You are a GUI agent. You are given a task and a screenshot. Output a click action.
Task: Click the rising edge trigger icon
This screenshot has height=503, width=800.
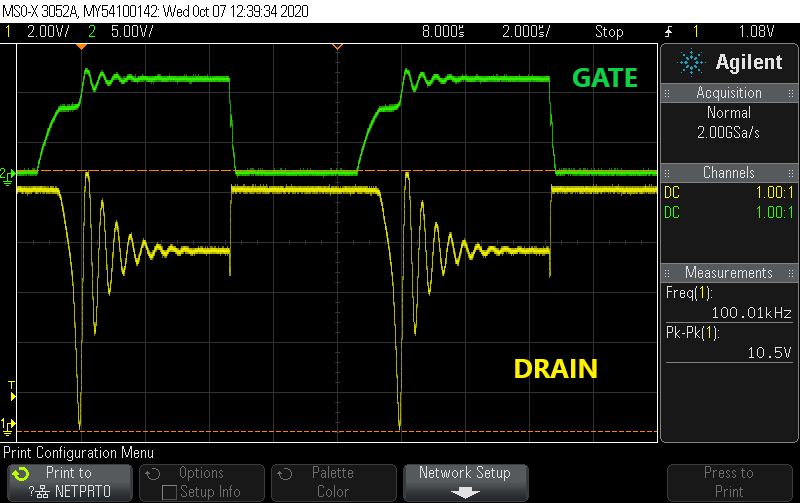668,32
